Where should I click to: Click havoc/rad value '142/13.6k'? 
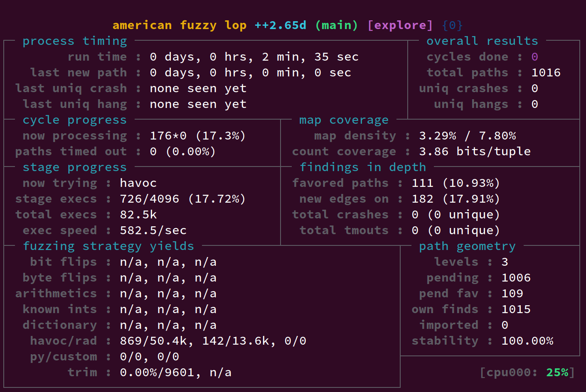point(236,341)
